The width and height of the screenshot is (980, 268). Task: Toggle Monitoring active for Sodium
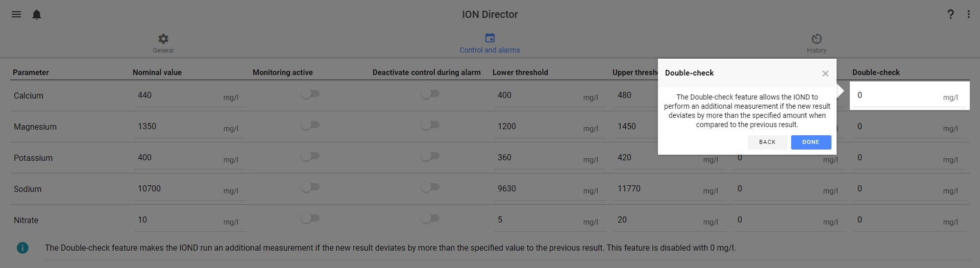click(x=310, y=187)
